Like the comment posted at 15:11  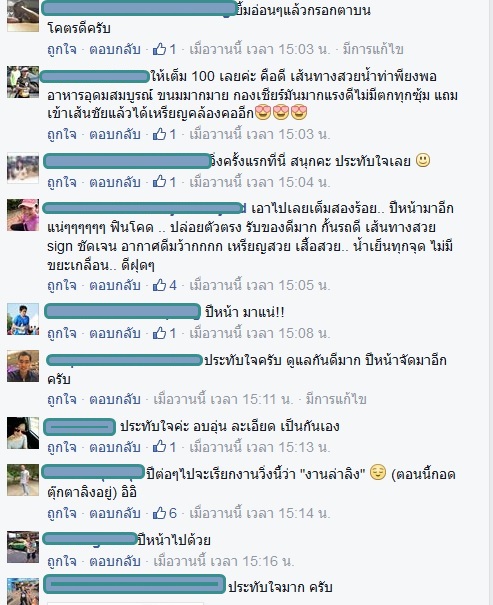pos(62,399)
